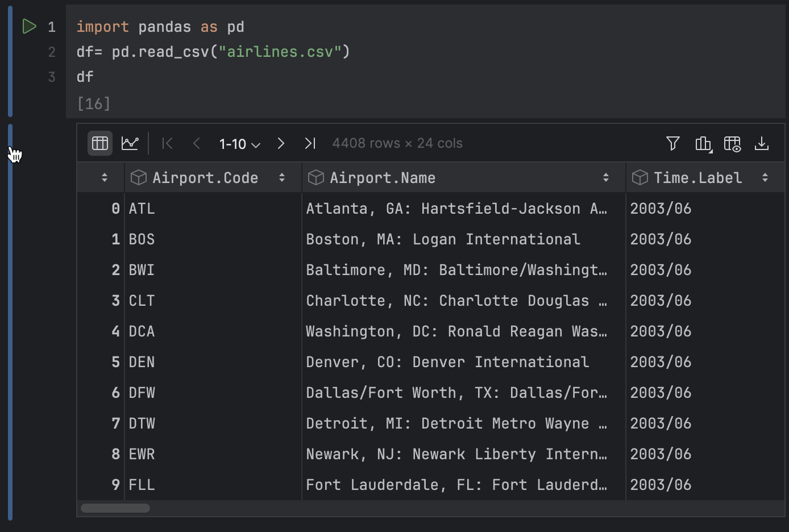
Task: Click the horizontal scrollbar below the table
Action: (x=115, y=508)
